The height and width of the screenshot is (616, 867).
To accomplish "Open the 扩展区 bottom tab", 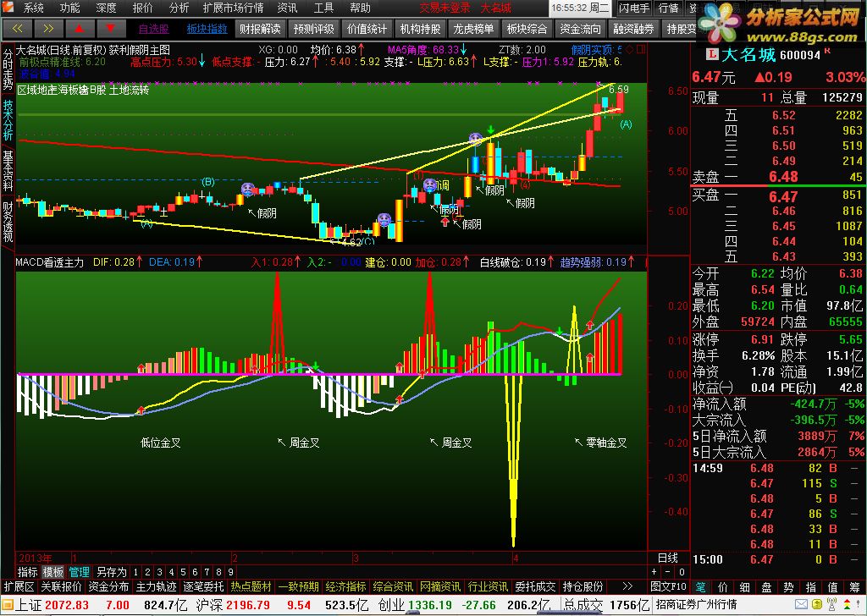I will (19, 586).
